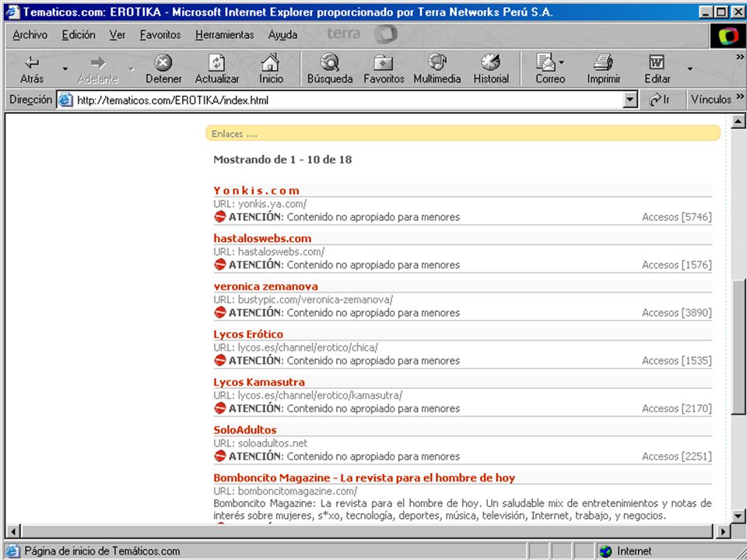Stop loading with the Detener button
Image resolution: width=747 pixels, height=560 pixels.
(163, 69)
